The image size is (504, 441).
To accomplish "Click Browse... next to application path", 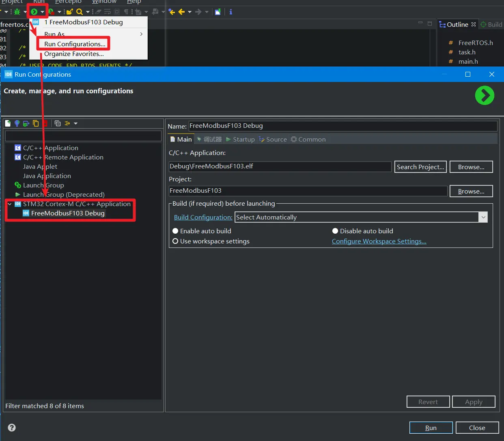I will point(471,167).
